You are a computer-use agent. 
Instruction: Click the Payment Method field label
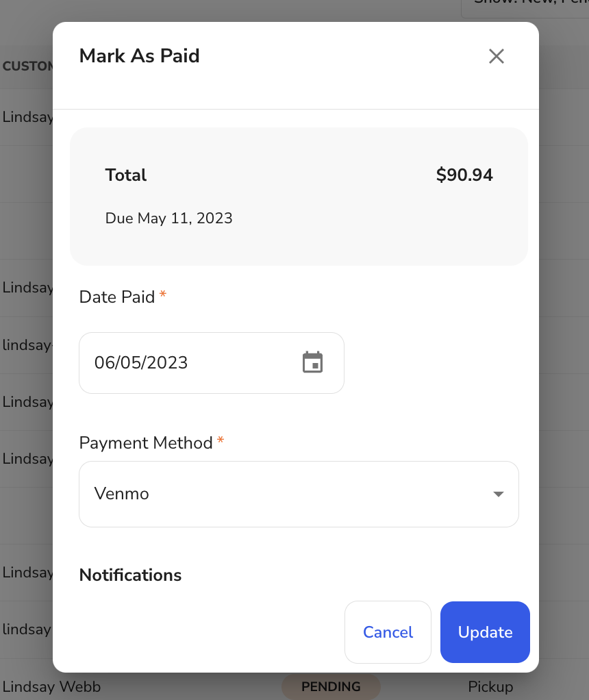146,443
